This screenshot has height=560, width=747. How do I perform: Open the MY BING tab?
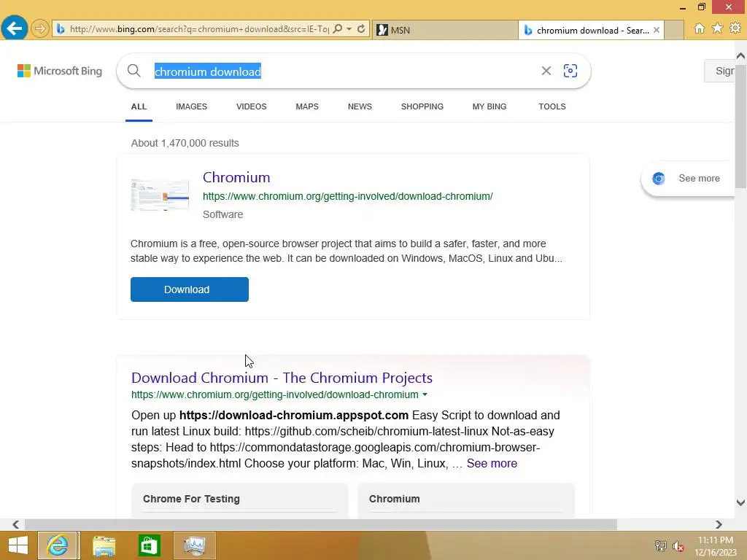489,106
